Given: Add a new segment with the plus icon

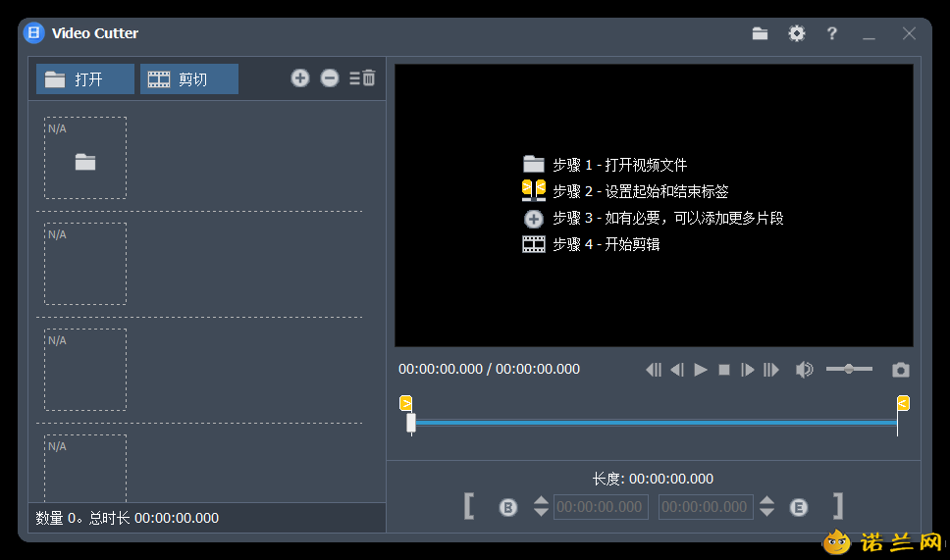Looking at the screenshot, I should coord(300,78).
